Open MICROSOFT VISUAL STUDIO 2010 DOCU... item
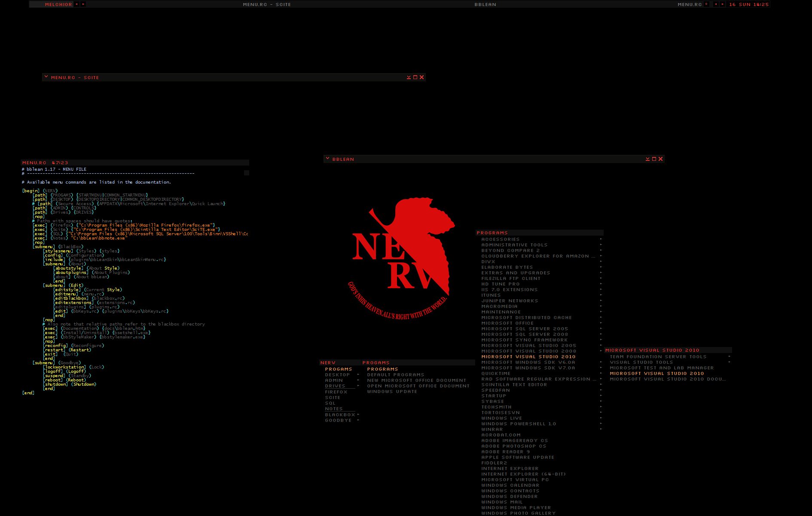The image size is (812, 516). click(668, 379)
